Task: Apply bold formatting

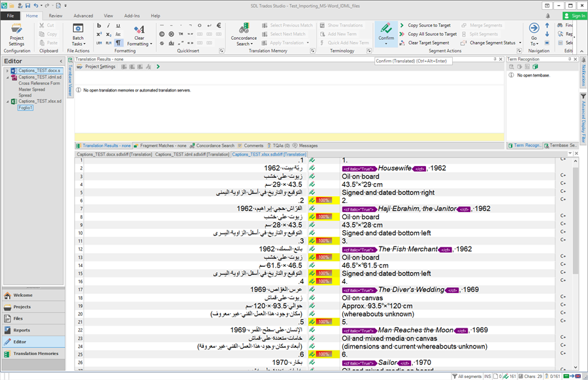Action: coord(99,26)
